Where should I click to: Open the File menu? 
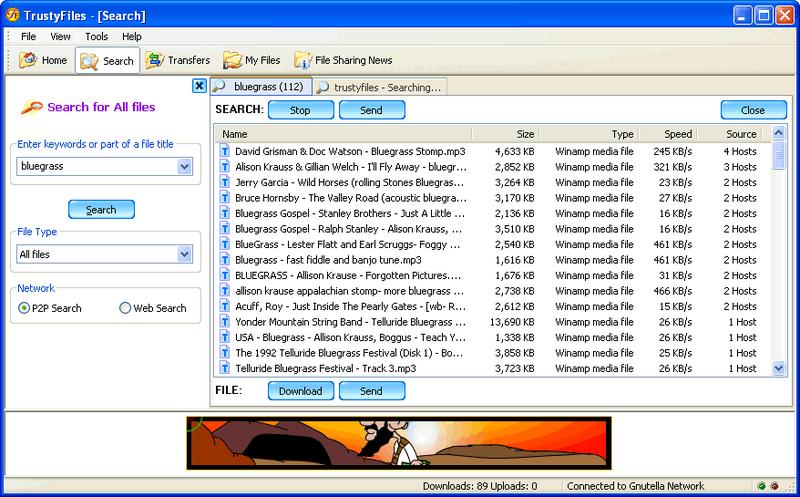click(x=29, y=36)
